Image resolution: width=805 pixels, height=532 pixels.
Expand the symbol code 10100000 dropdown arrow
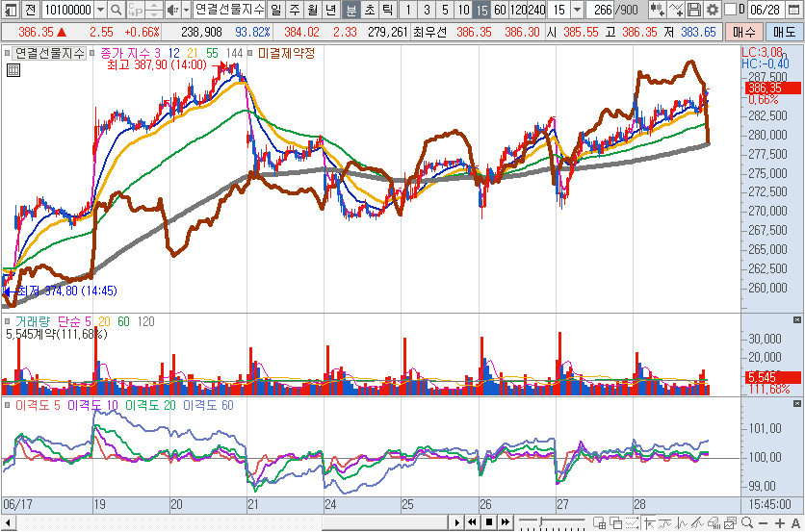pos(100,10)
